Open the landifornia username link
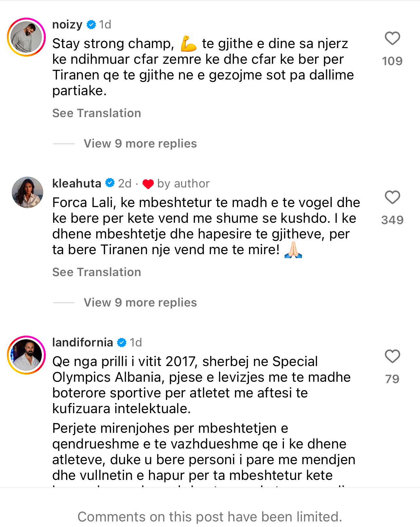 point(83,343)
